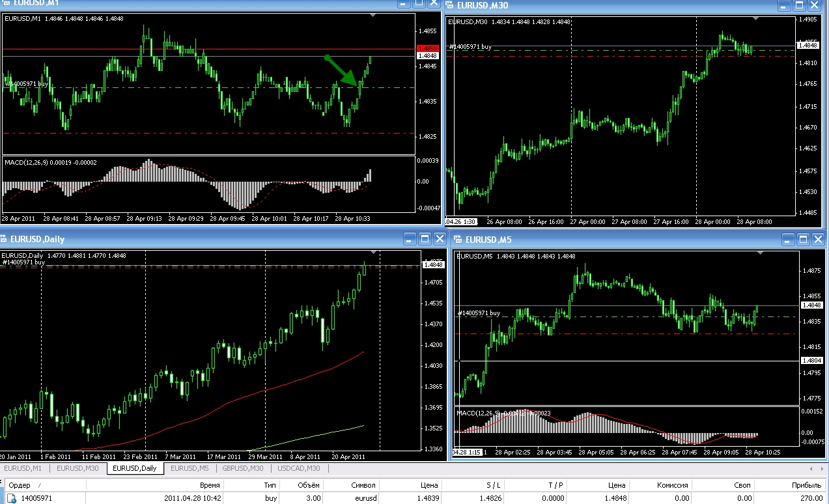Click the chart shift triangle on M30 chart

click(755, 20)
